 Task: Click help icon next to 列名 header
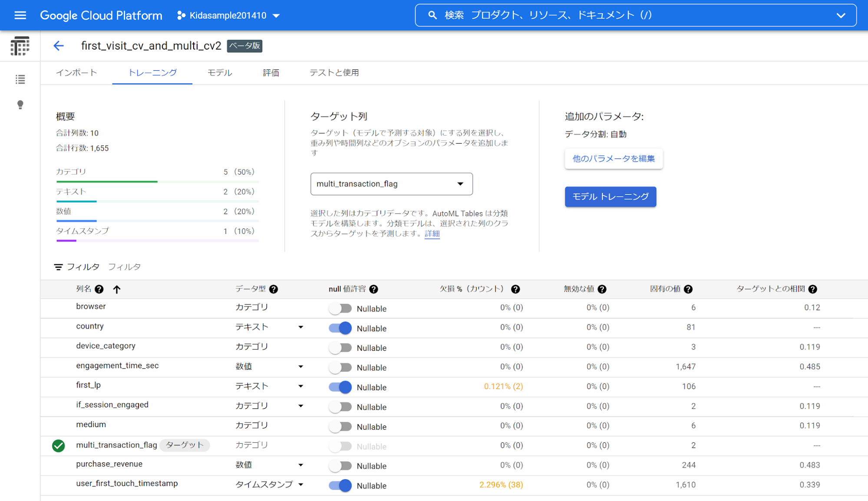(99, 289)
